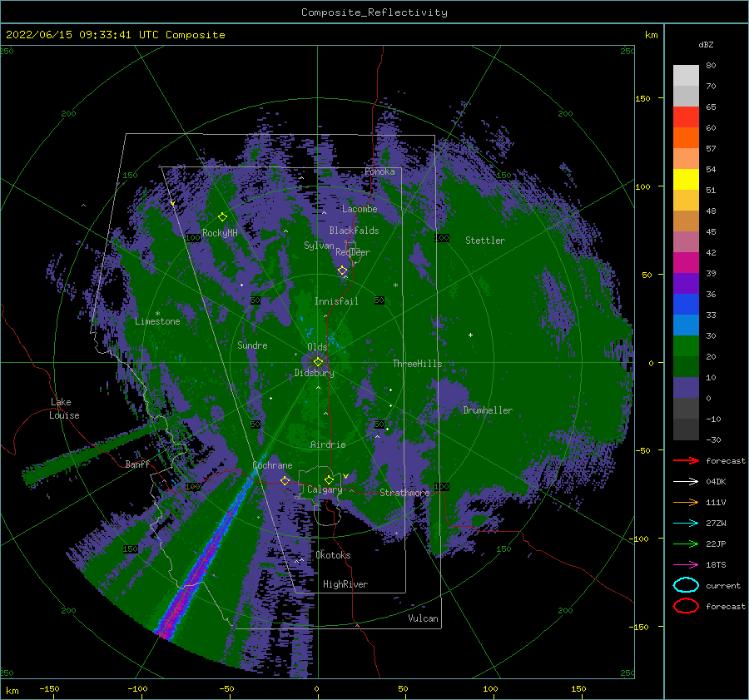Click the Limestone label
Viewport: 749px width, 700px height.
pos(157,321)
